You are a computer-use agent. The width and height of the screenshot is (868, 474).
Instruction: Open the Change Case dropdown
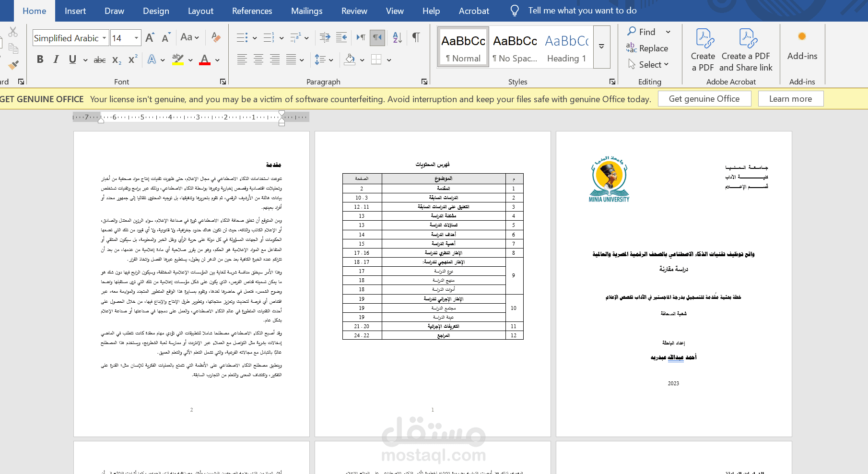pyautogui.click(x=190, y=37)
